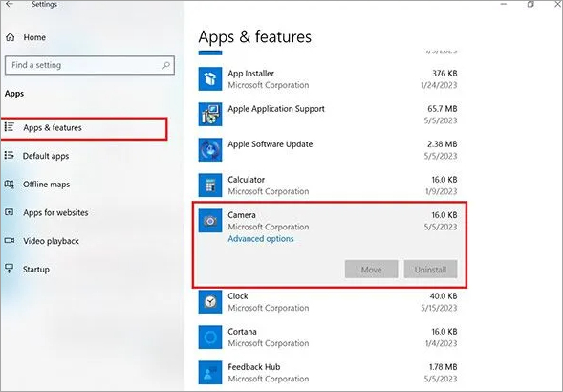563x392 pixels.
Task: Click the back arrow in Settings
Action: coord(10,4)
